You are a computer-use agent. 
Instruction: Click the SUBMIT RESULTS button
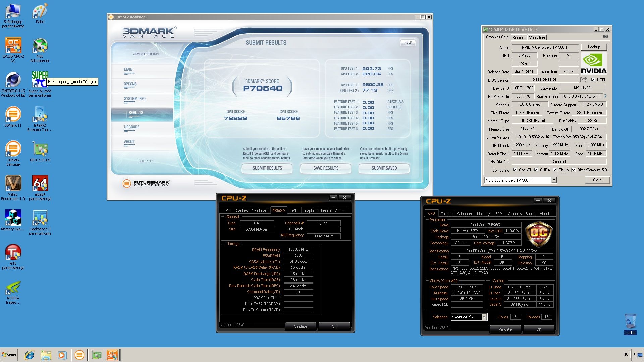click(267, 168)
